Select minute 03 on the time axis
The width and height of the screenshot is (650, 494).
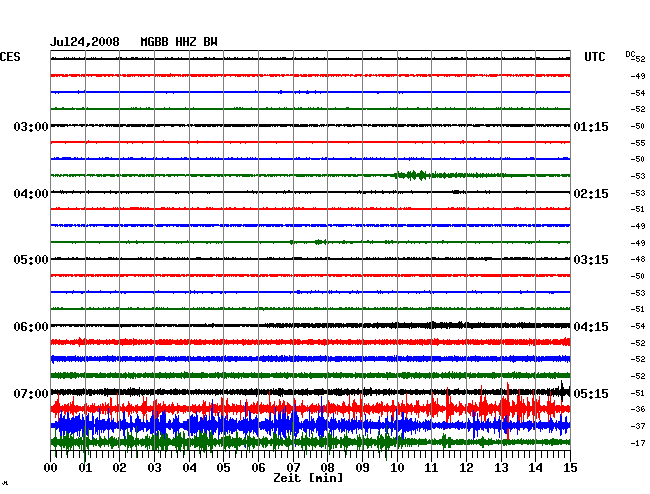pyautogui.click(x=155, y=467)
